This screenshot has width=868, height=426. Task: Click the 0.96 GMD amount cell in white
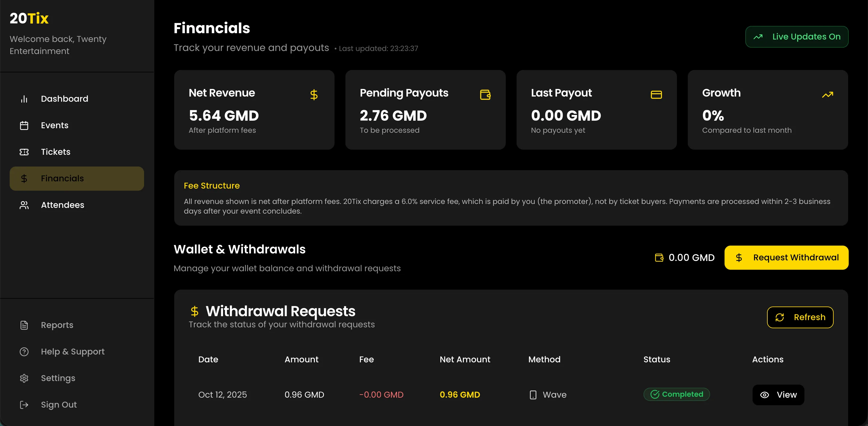pyautogui.click(x=304, y=395)
